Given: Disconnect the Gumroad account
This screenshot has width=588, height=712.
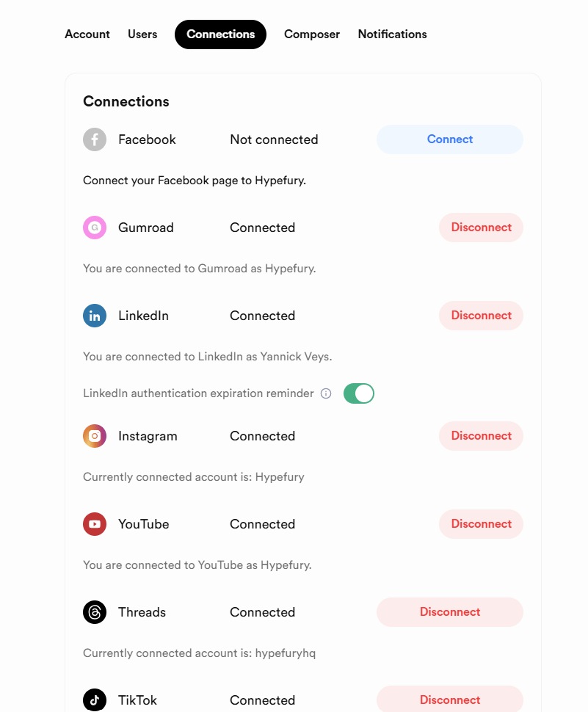Looking at the screenshot, I should [481, 228].
